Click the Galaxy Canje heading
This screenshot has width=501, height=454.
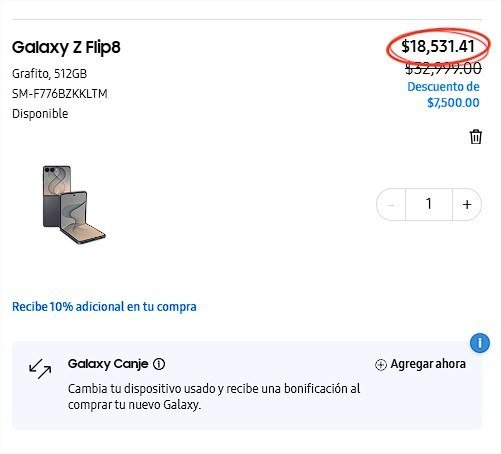coord(108,364)
